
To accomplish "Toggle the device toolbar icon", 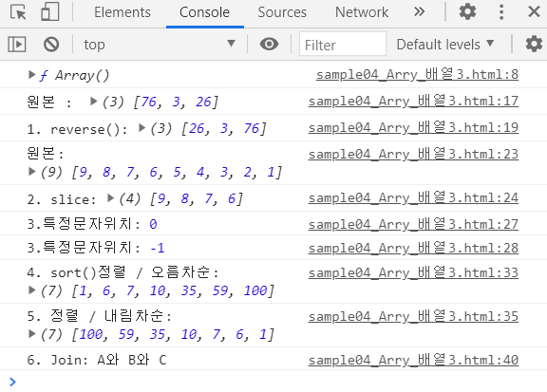I will click(x=50, y=12).
